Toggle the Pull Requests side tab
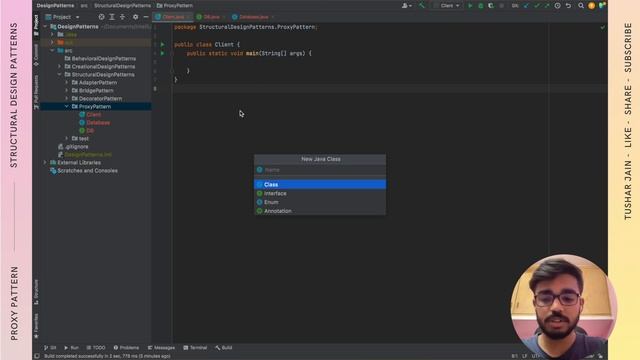 36,92
